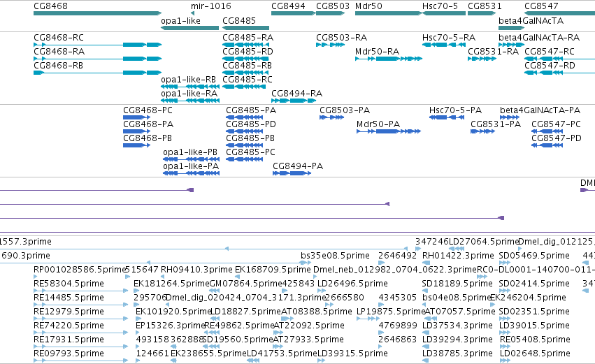Image resolution: width=595 pixels, height=364 pixels.
Task: Click the CG8547-RC transcript
Action: 560,59
